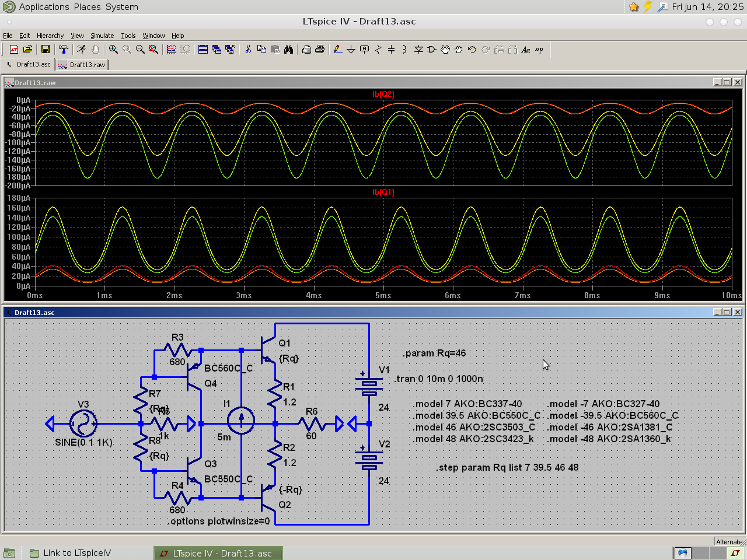Click the Zoom Out magnifier icon
The height and width of the screenshot is (560, 747).
[x=140, y=50]
